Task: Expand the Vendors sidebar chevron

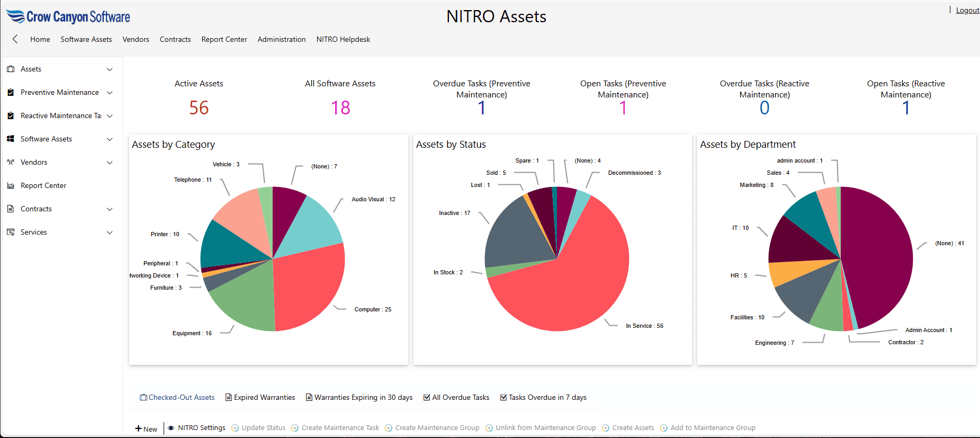Action: tap(110, 163)
